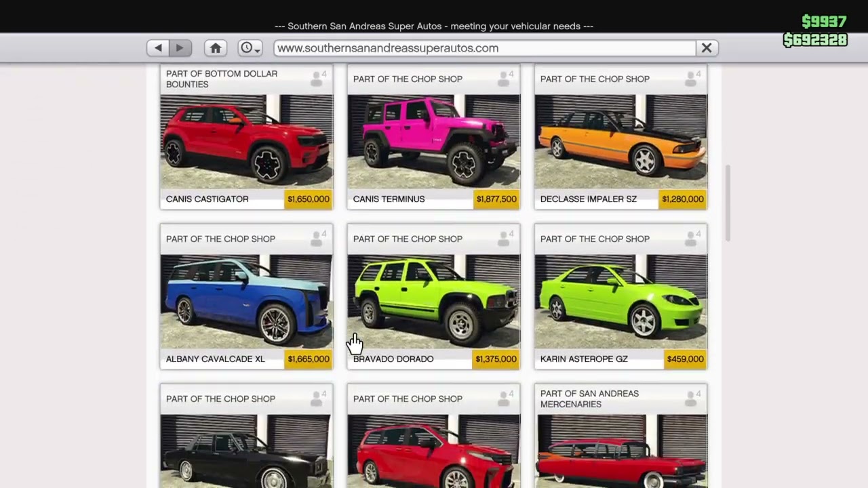Click the seat count icon on Canis Castigator
This screenshot has width=868, height=488.
[x=318, y=79]
